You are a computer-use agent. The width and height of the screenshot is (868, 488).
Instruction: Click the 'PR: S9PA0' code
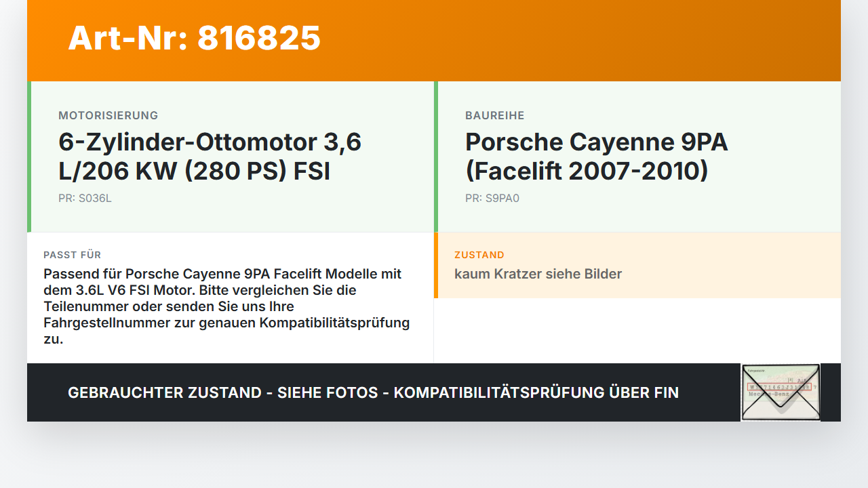[x=492, y=199]
